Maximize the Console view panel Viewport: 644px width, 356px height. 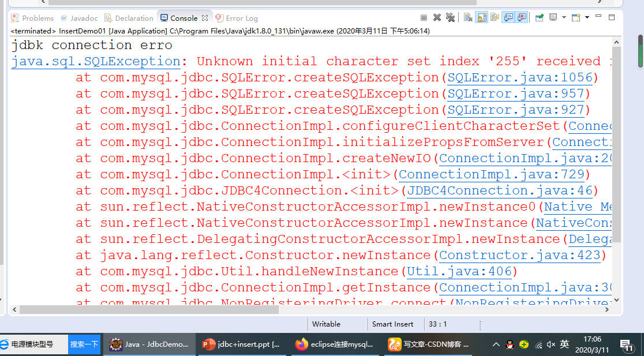click(612, 17)
